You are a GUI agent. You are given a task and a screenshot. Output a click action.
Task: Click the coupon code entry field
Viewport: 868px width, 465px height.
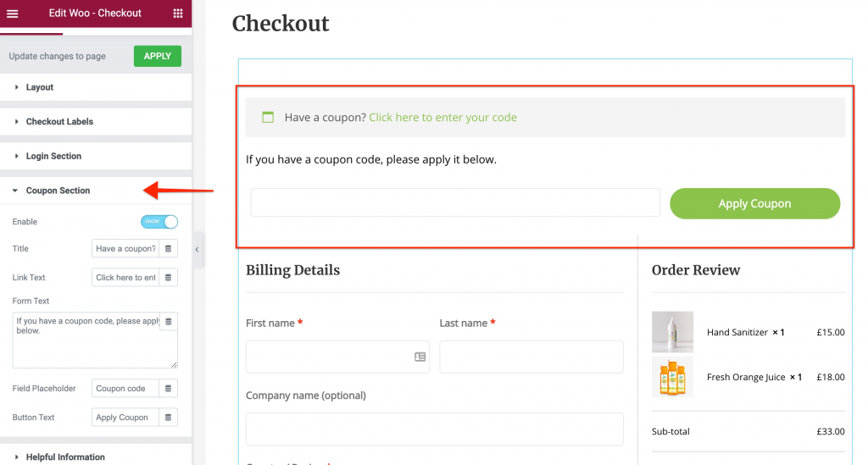455,202
